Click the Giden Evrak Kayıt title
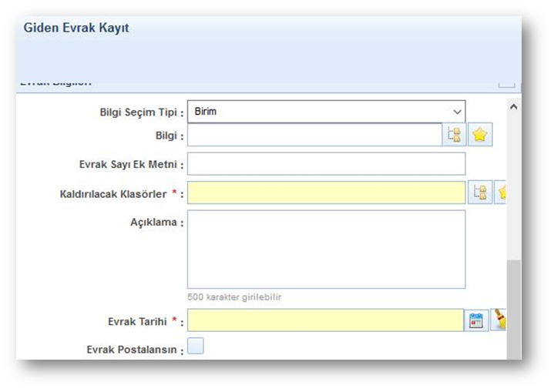 click(x=76, y=28)
